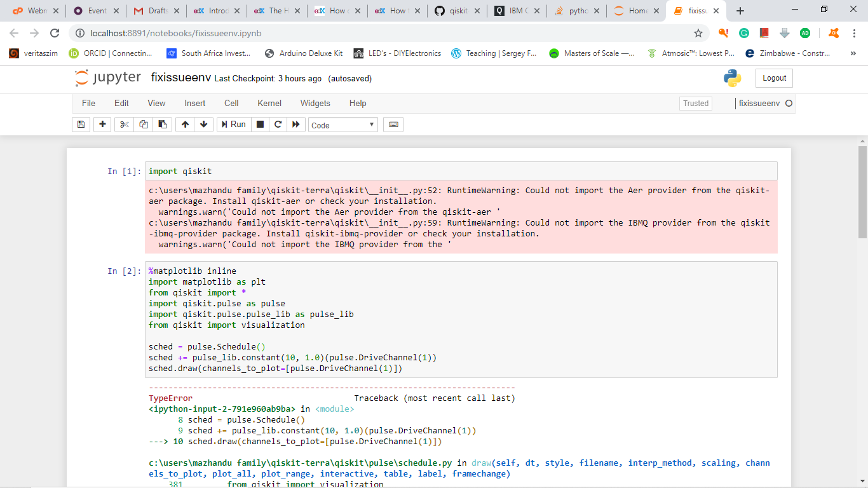Move selected cell down arrow
Viewport: 868px width, 488px height.
tap(203, 125)
